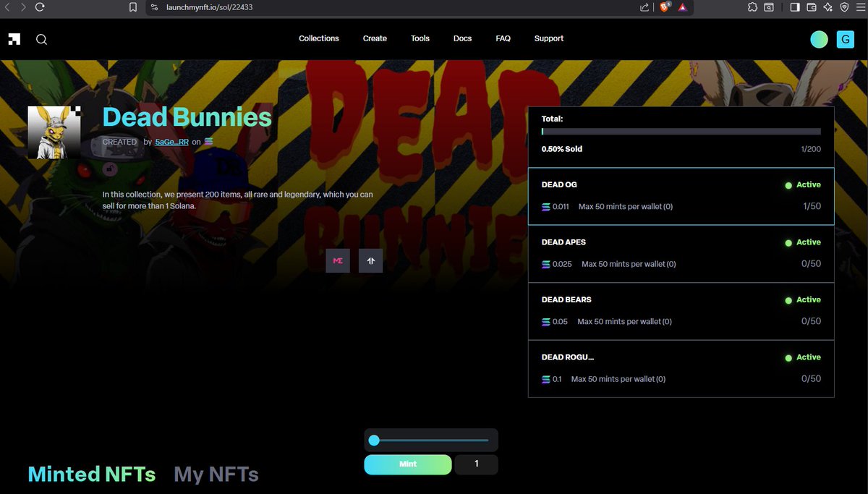Open Leo AI sparkle icon
This screenshot has width=868, height=494.
[828, 7]
